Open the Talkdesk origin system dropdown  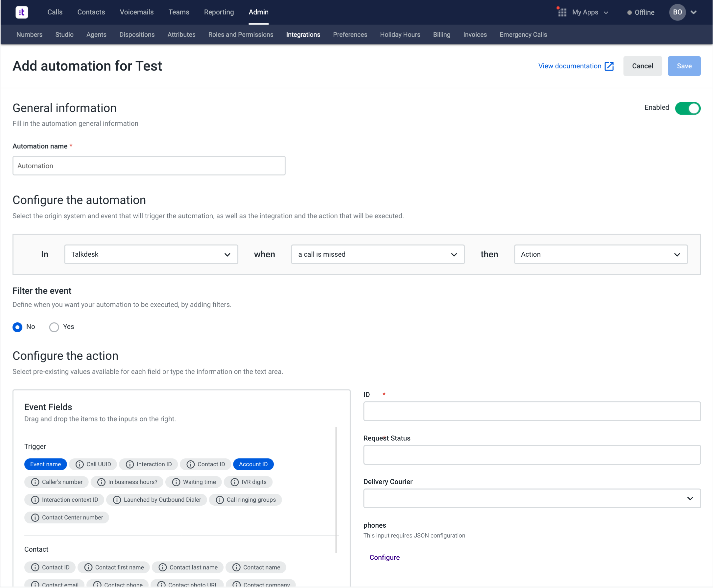(x=151, y=254)
